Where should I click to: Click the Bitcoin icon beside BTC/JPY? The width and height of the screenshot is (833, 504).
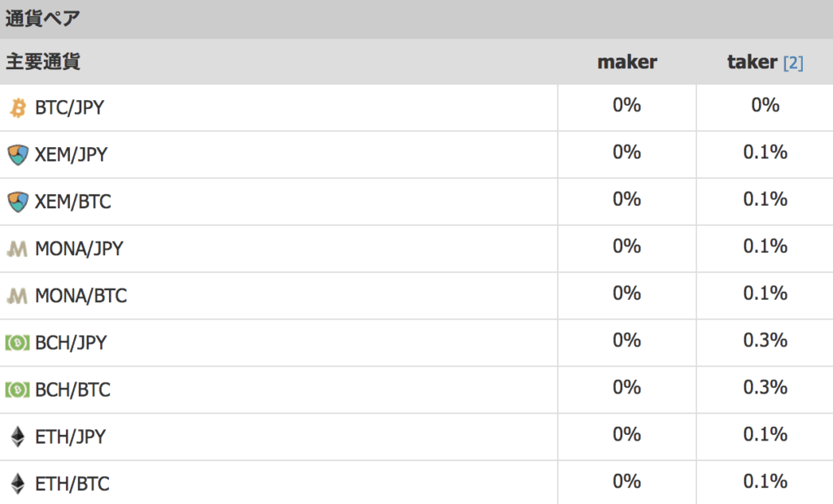[18, 107]
